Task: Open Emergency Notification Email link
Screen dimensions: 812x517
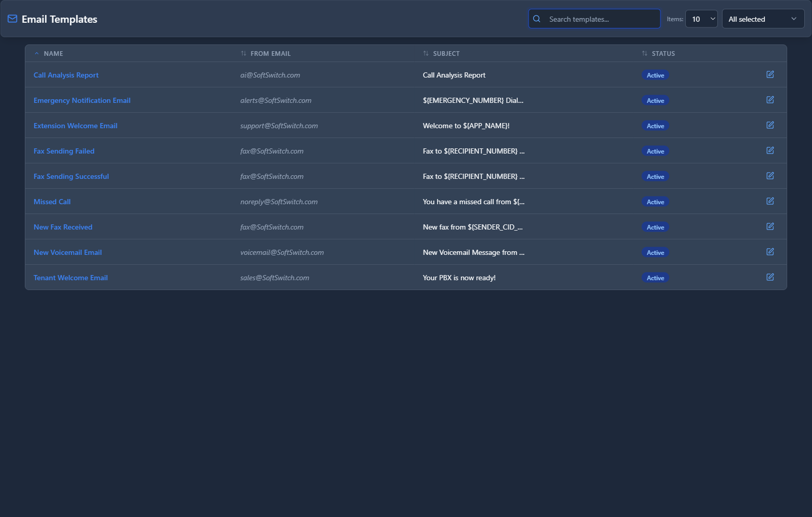Action: click(82, 100)
